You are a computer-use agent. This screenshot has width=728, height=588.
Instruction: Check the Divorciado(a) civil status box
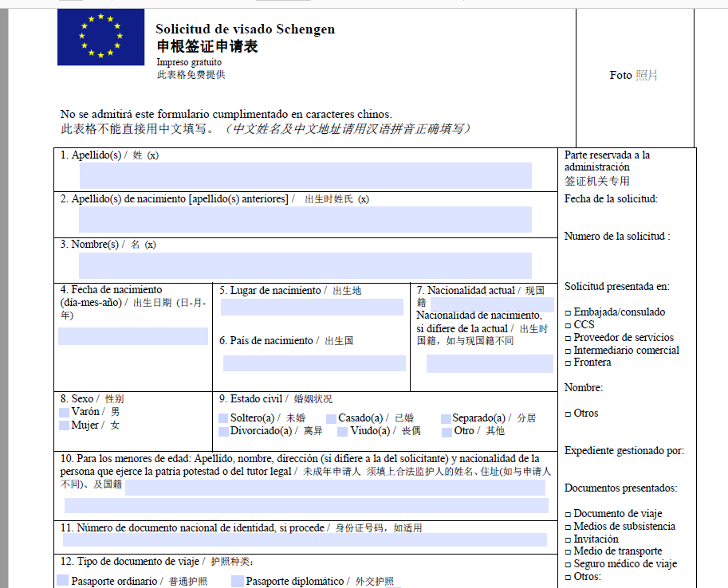tap(223, 431)
